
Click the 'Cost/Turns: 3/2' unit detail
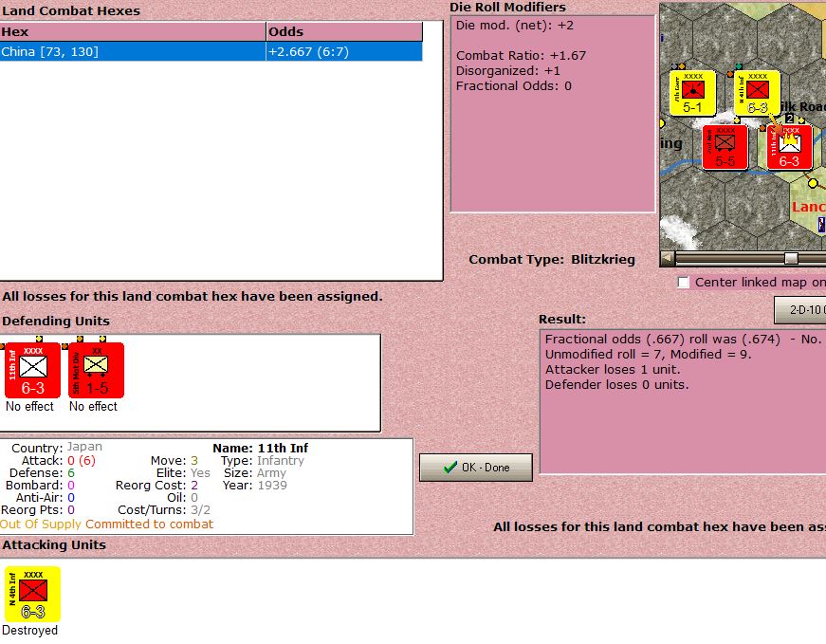[164, 509]
